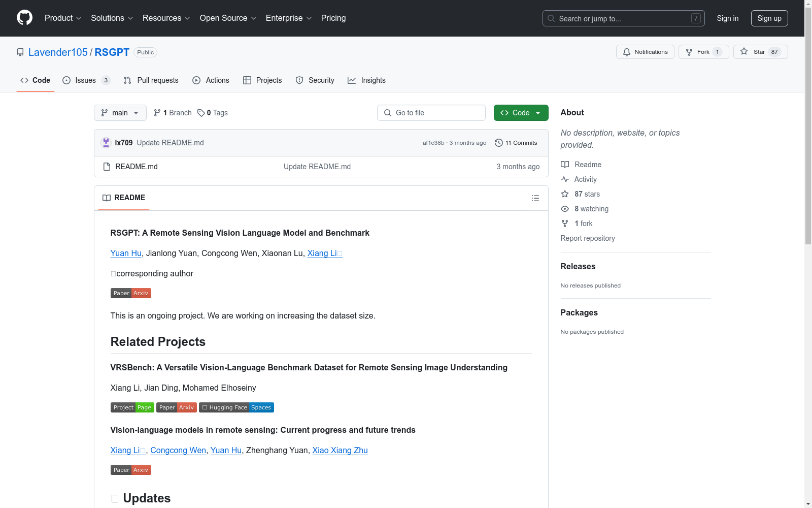Open the Projects tab
Screen dimensions: 812x508
pyautogui.click(x=262, y=80)
